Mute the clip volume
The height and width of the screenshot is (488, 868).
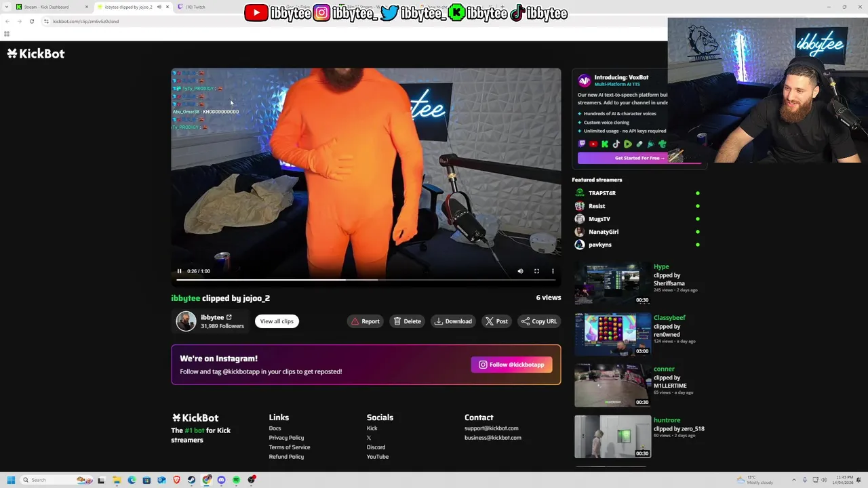click(520, 271)
